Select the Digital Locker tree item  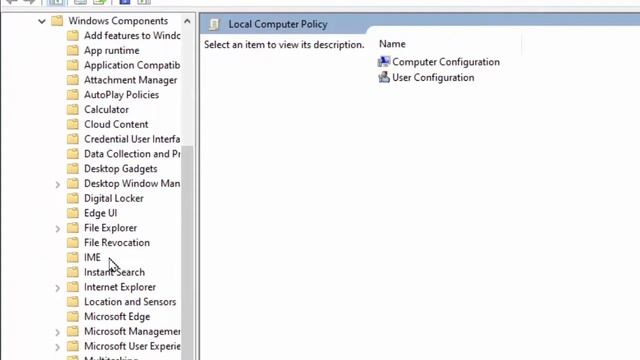coord(113,198)
